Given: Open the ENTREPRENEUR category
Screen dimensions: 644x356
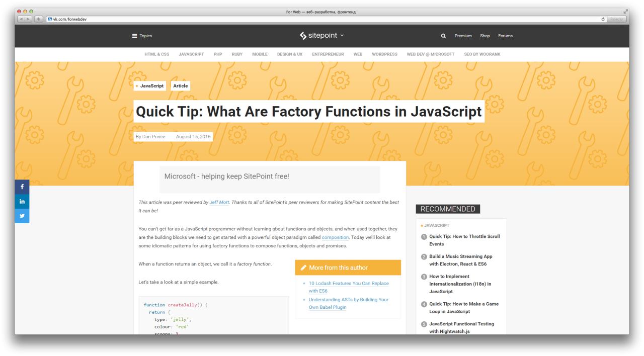Looking at the screenshot, I should tap(328, 54).
